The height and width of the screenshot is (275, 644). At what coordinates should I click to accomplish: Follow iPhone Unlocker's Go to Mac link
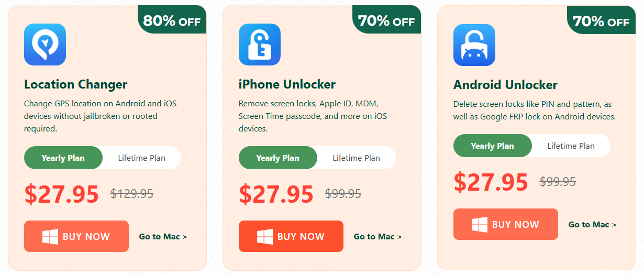click(377, 237)
